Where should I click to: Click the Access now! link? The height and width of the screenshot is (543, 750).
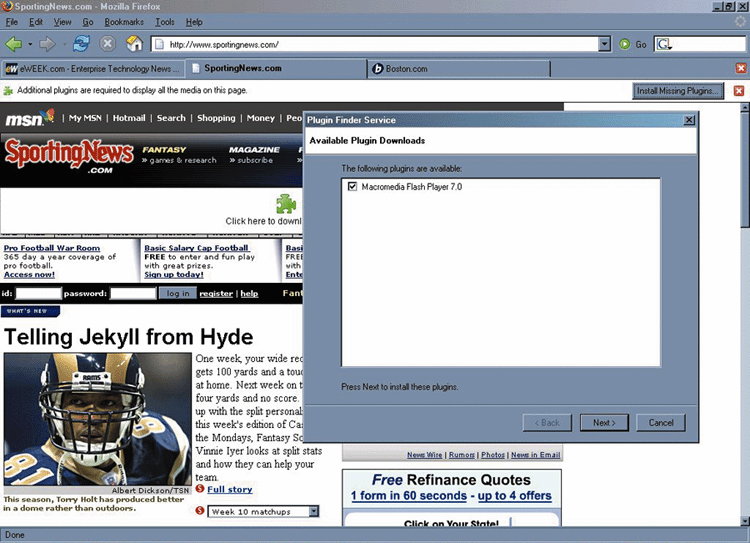[29, 275]
